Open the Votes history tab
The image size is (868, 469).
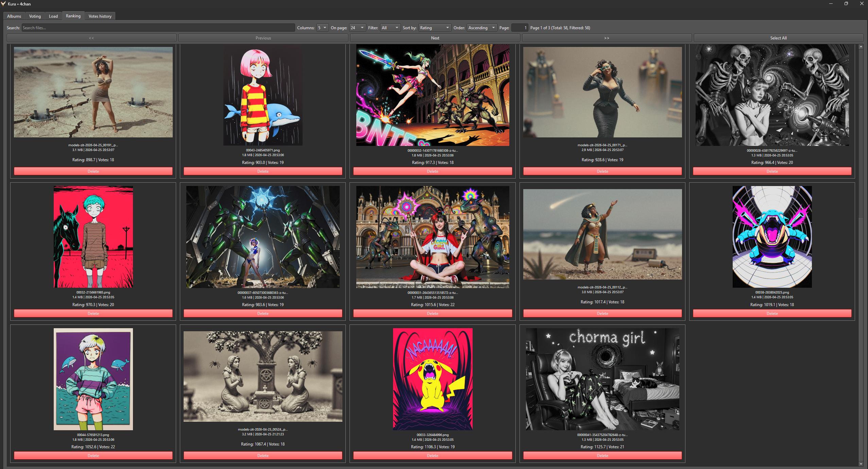pyautogui.click(x=100, y=16)
